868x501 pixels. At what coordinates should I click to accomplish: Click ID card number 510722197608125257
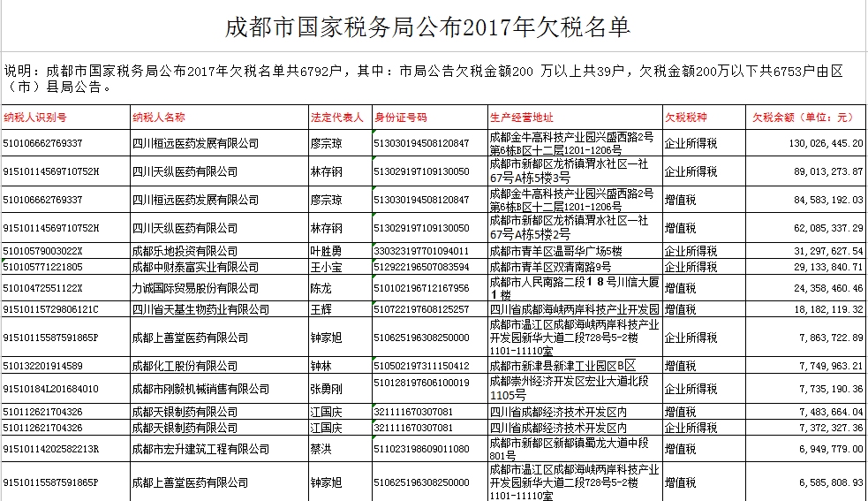click(x=421, y=309)
